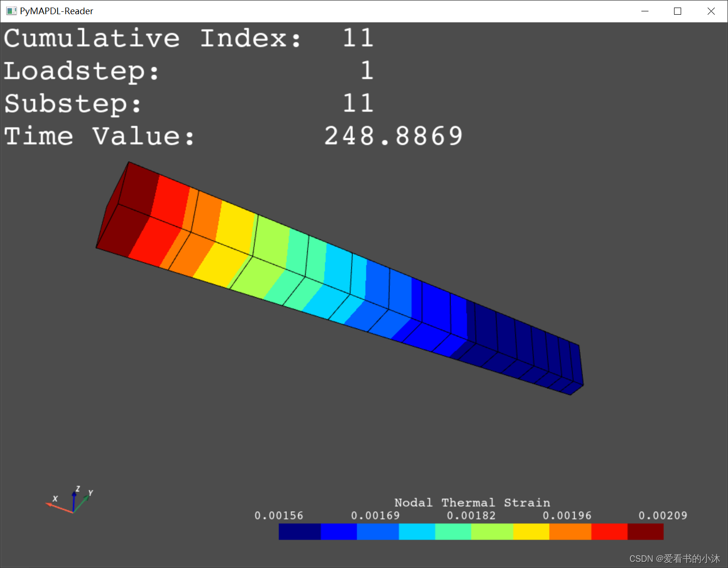Click the 'Cumulative Index:' text
The width and height of the screenshot is (728, 568).
(x=152, y=38)
